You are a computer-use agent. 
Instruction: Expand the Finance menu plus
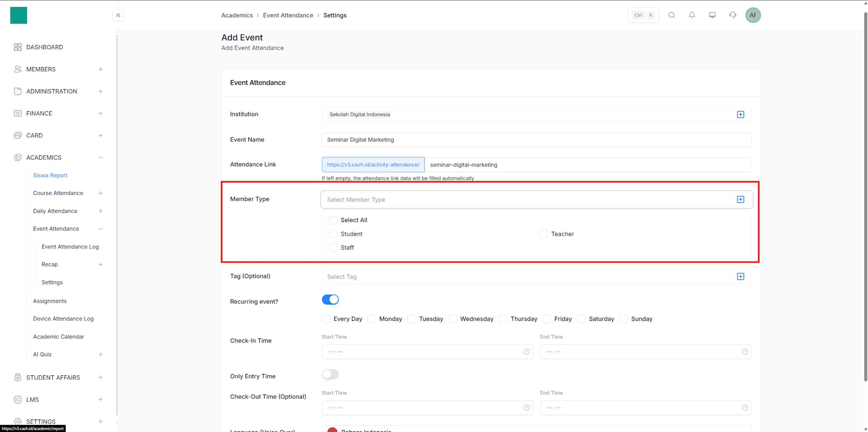coord(100,113)
